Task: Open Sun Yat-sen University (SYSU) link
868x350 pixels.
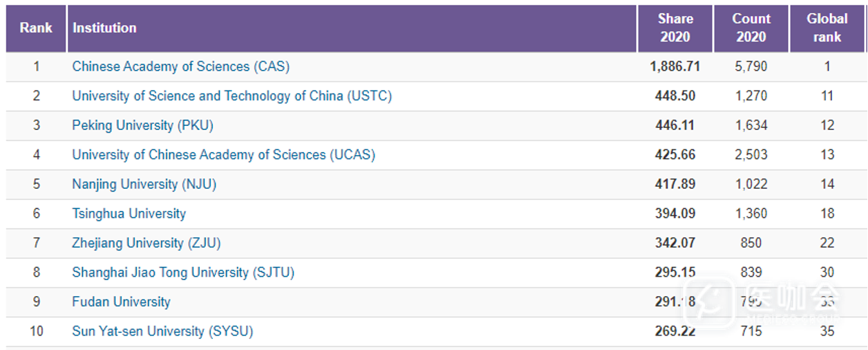Action: [x=162, y=331]
